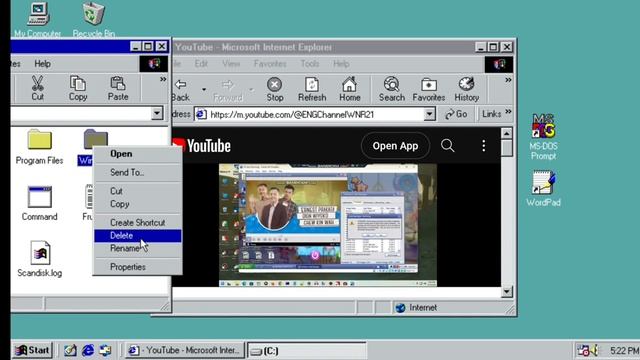This screenshot has width=640, height=360.
Task: Click Copy in Explorer toolbar
Action: [78, 88]
